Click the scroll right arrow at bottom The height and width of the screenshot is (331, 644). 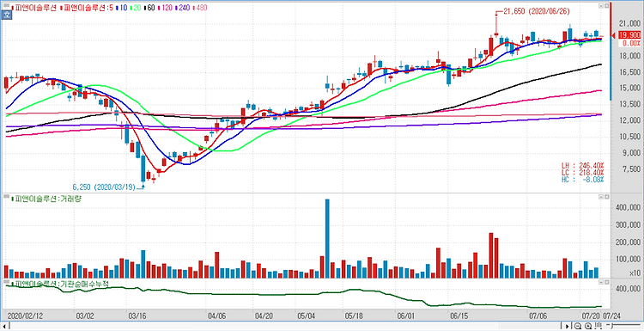(x=568, y=326)
